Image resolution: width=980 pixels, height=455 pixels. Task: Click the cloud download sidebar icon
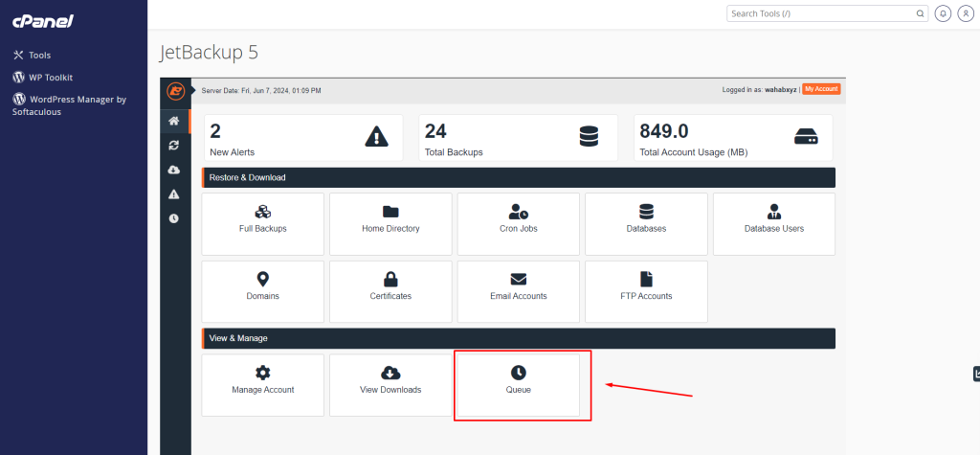coord(174,170)
